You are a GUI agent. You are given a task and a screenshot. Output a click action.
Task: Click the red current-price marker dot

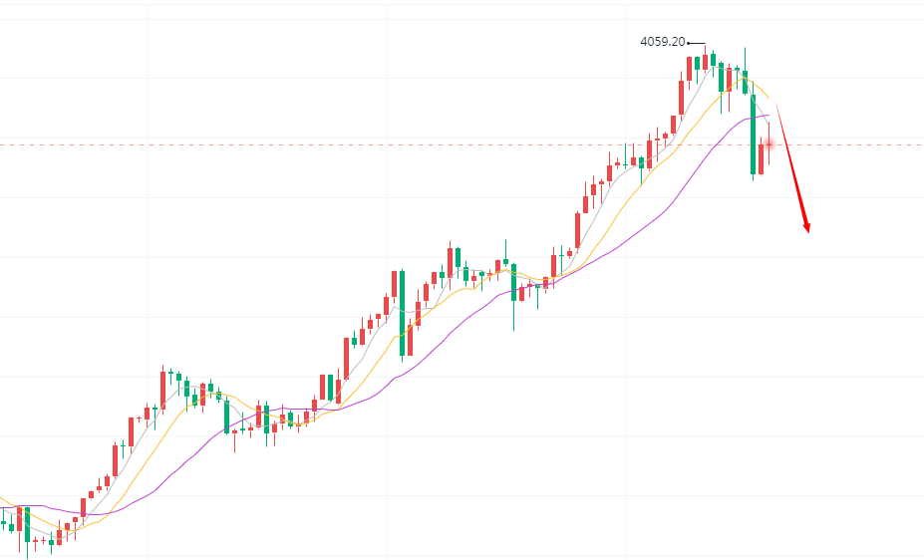click(x=770, y=145)
